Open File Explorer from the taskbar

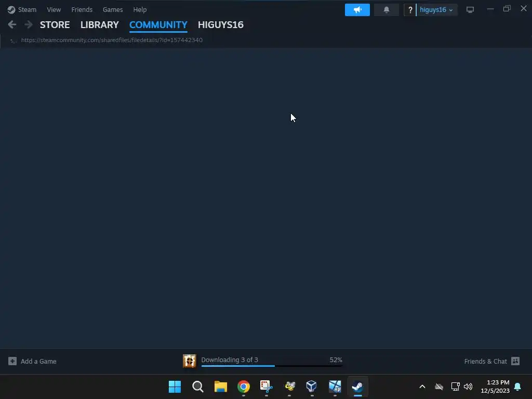(x=220, y=387)
